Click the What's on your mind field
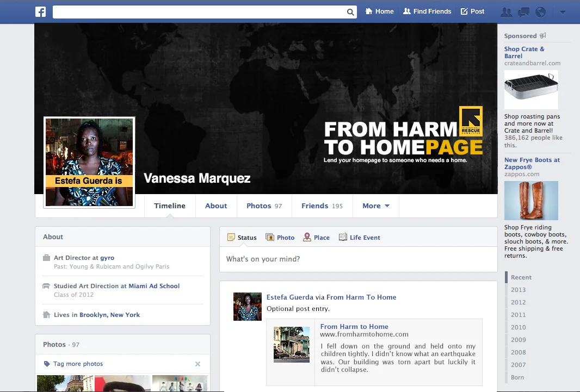The height and width of the screenshot is (392, 580). [358, 259]
